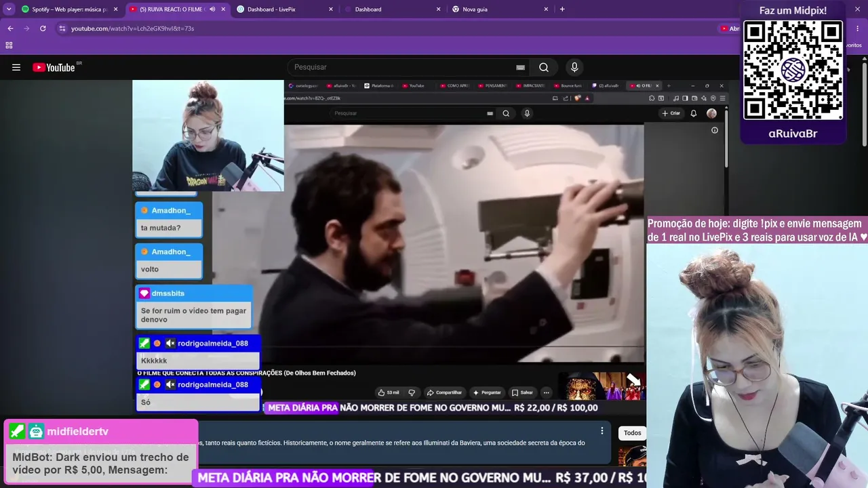Go back with the browser back arrow
868x488 pixels.
coord(10,28)
